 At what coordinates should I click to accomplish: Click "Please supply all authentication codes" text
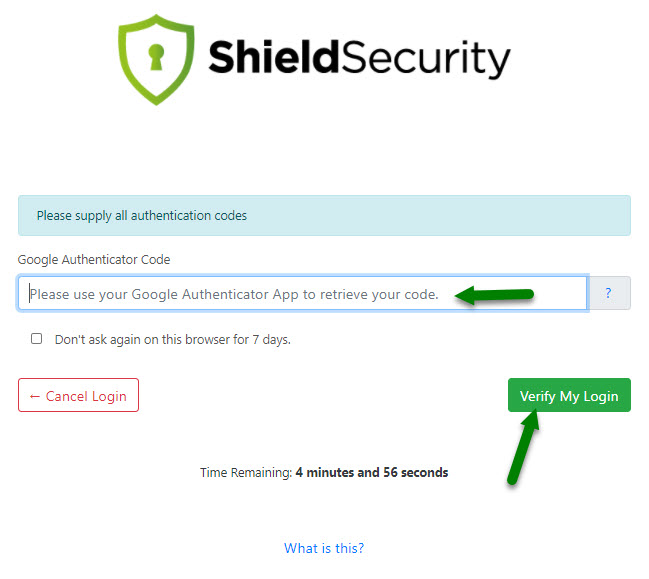[141, 215]
